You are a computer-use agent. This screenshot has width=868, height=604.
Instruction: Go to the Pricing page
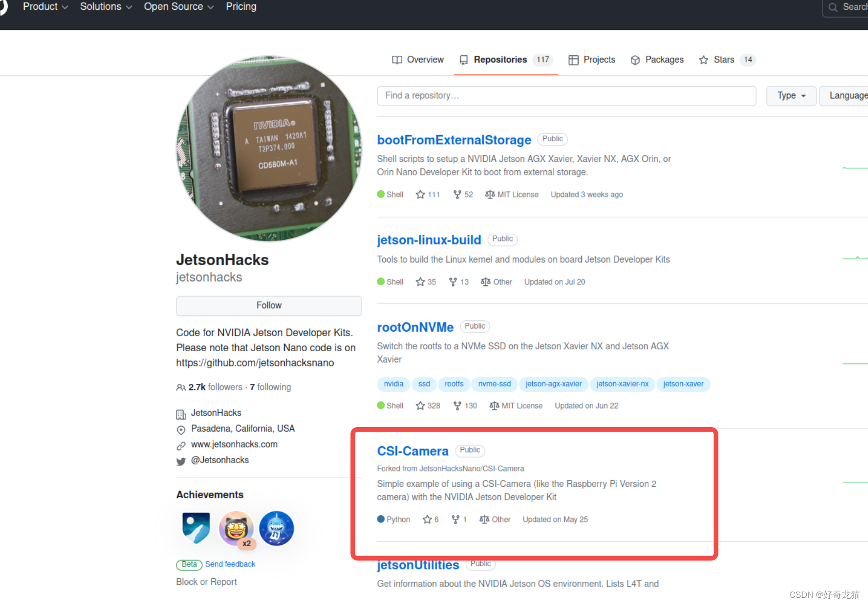241,7
